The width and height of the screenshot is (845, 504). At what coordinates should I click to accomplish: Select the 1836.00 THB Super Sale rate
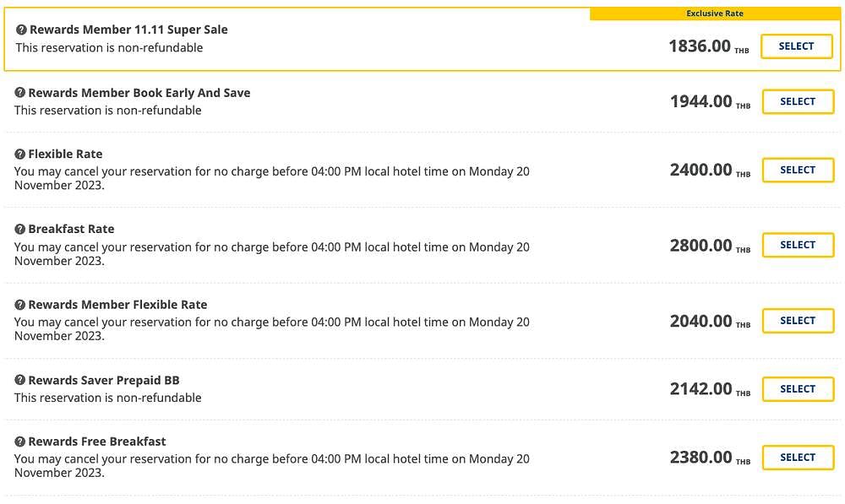click(x=797, y=46)
